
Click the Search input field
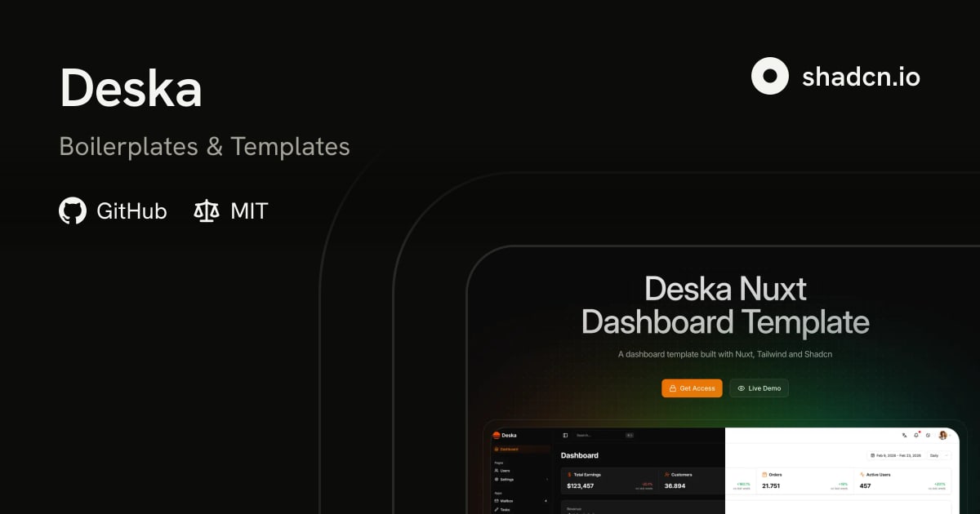[x=603, y=435]
